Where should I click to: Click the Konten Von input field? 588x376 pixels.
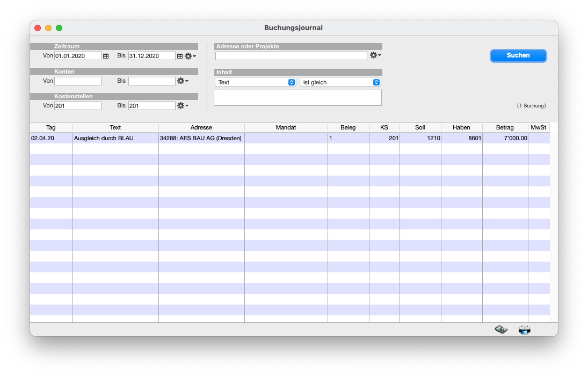(78, 81)
